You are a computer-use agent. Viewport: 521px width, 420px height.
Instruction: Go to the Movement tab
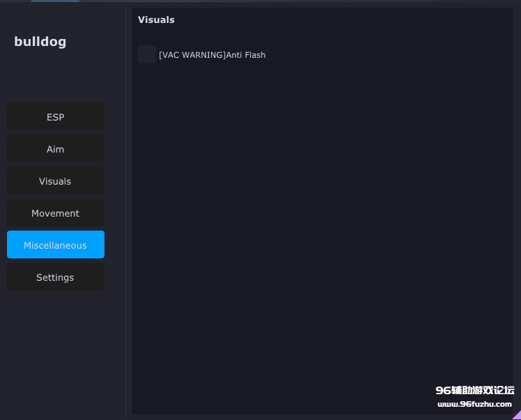point(56,213)
